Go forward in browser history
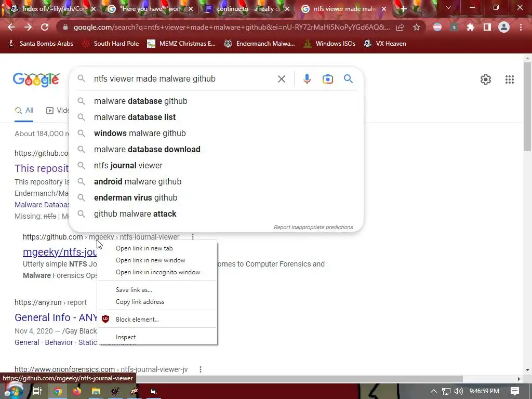 (x=28, y=27)
